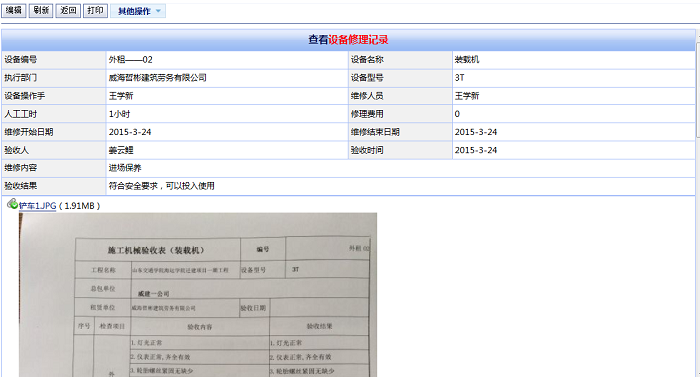Open the 铲车1.JPG attachment link
700x377 pixels.
(38, 206)
